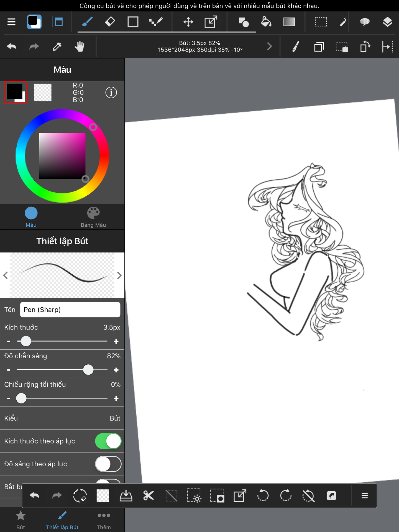Show previous brush preview with left chevron
The image size is (399, 532).
[x=5, y=275]
